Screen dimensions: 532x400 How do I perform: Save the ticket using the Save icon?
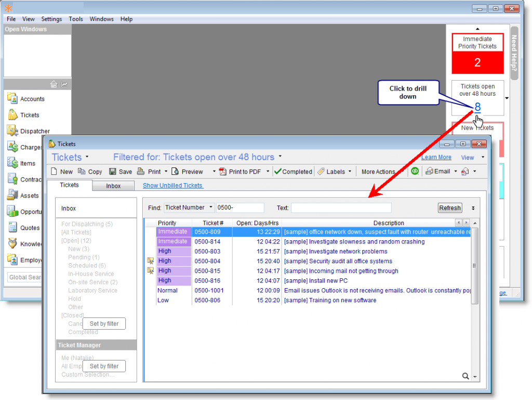click(x=120, y=172)
